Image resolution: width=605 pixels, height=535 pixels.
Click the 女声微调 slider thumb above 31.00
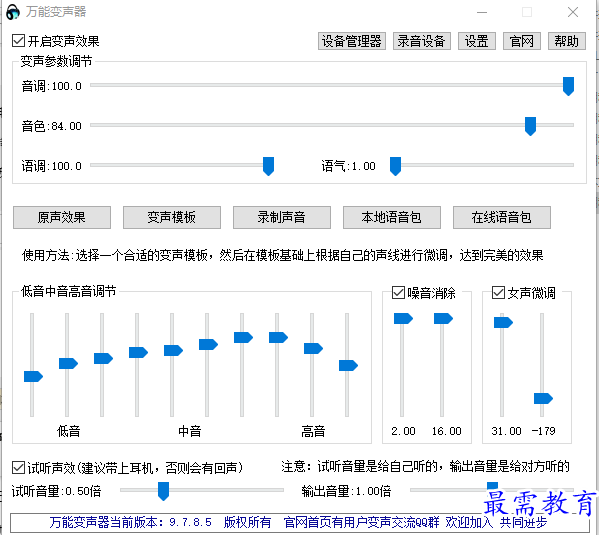pyautogui.click(x=503, y=322)
